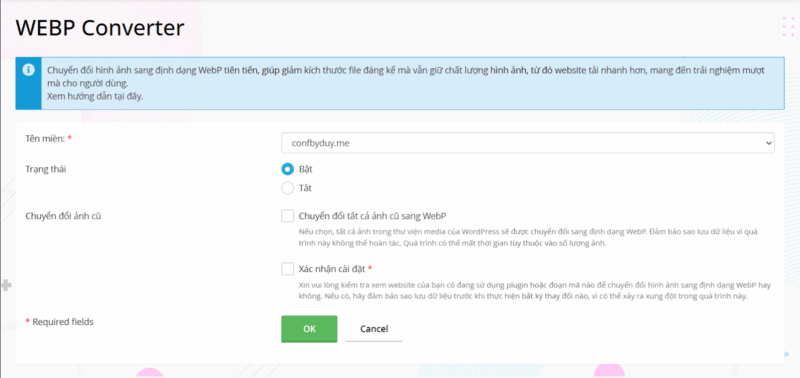Click the gray plus icon at left edge
This screenshot has height=378, width=800.
click(x=6, y=285)
